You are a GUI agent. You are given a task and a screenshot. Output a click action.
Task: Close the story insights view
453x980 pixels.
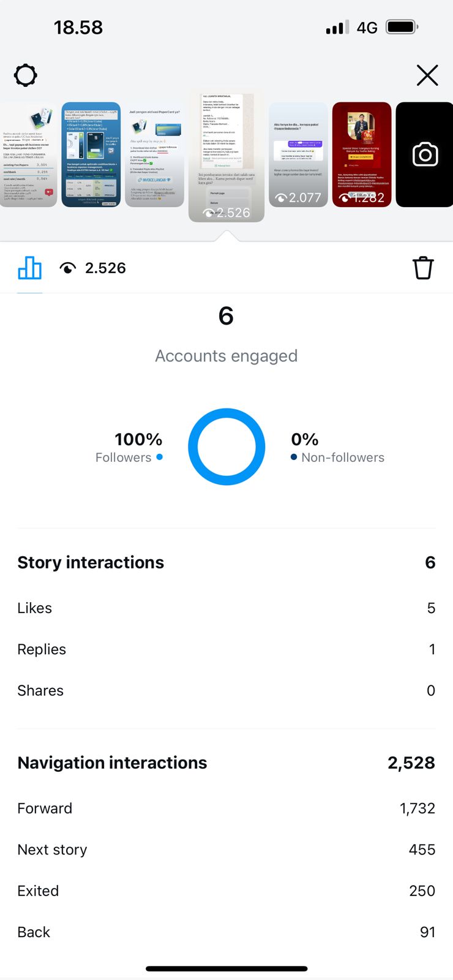[427, 75]
